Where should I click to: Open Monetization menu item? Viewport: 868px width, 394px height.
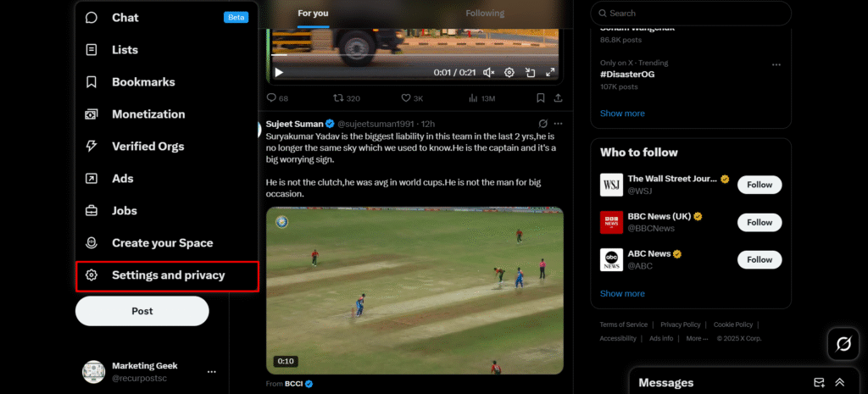click(167, 114)
